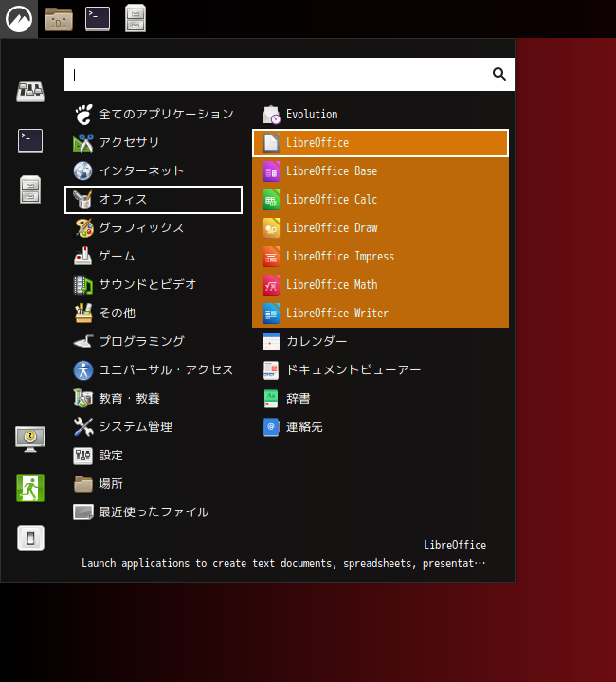The width and height of the screenshot is (616, 682).
Task: Open file cabinet icon in menu sidebar
Action: pyautogui.click(x=30, y=189)
